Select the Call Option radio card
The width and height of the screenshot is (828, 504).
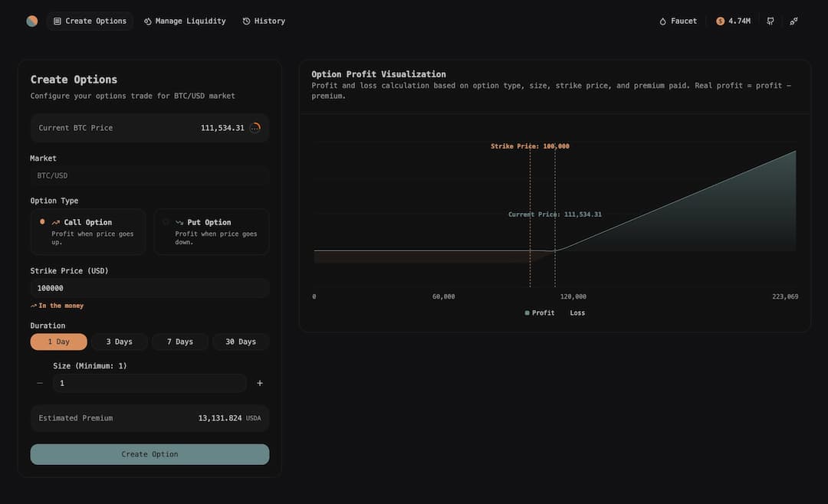87,231
